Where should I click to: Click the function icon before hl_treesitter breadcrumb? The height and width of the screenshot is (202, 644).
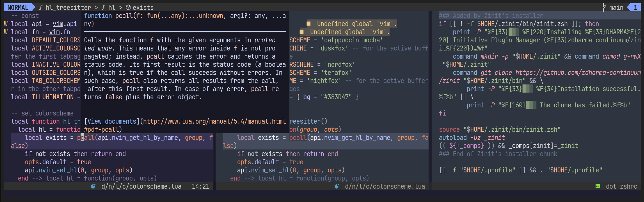[41, 8]
